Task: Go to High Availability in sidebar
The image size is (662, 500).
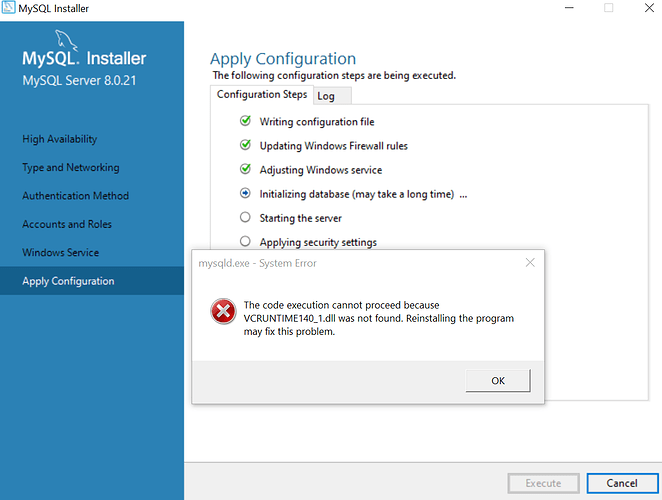Action: (60, 140)
